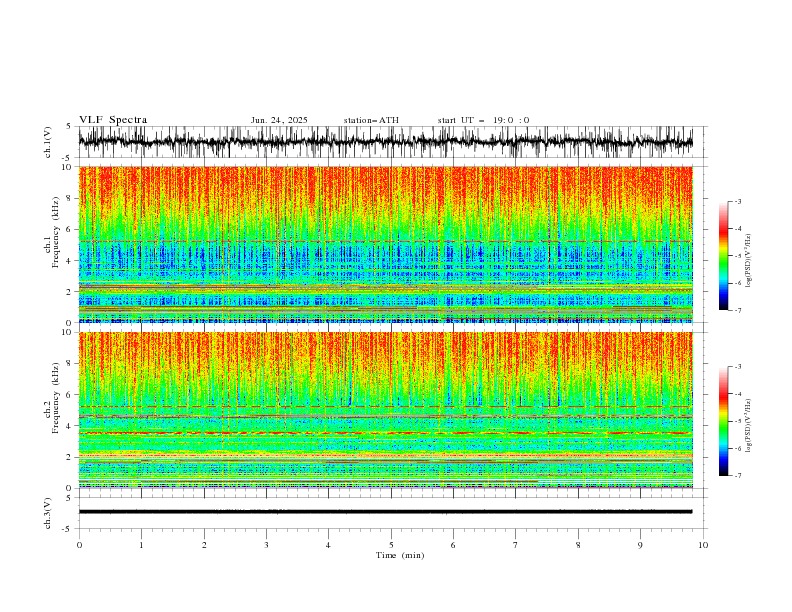
Task: Select the "start UT = 19:0 :0" text
Action: click(x=483, y=120)
